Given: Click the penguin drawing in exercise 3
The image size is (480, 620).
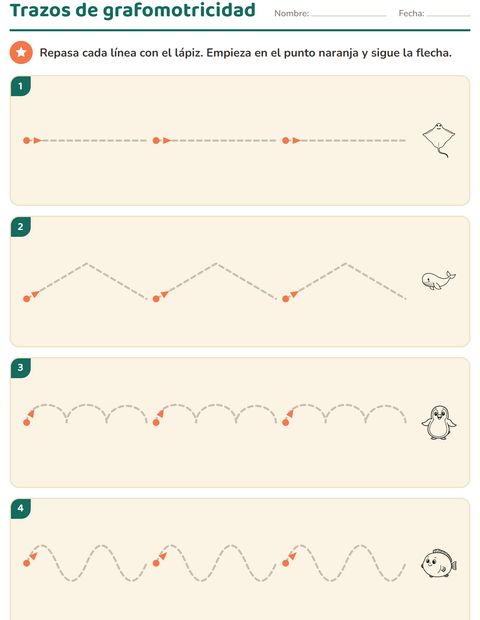Looking at the screenshot, I should (x=439, y=423).
